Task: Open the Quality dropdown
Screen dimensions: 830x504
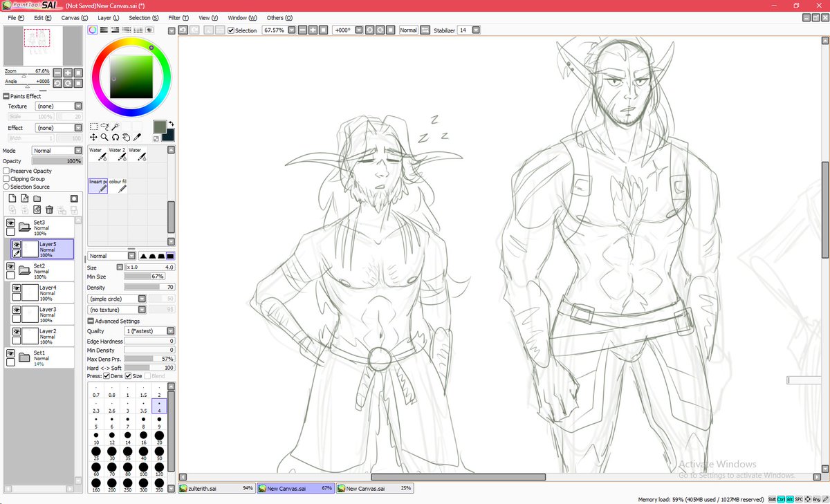Action: (170, 331)
